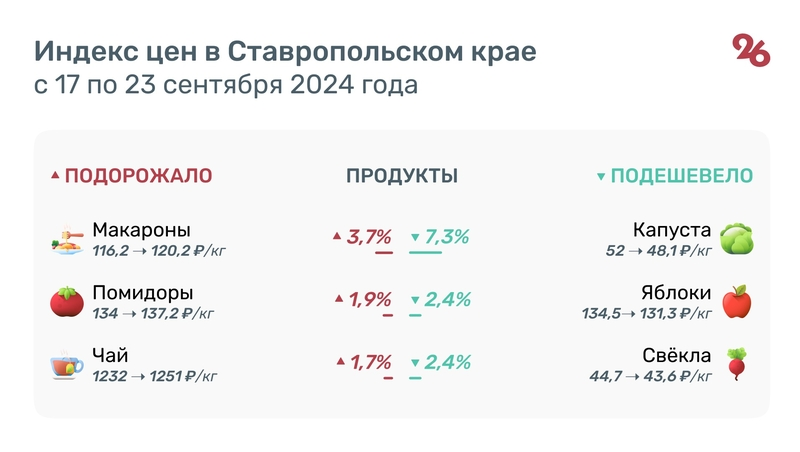Click the red 1,9% tomato increase
Screen dimensions: 800x452
pyautogui.click(x=369, y=300)
